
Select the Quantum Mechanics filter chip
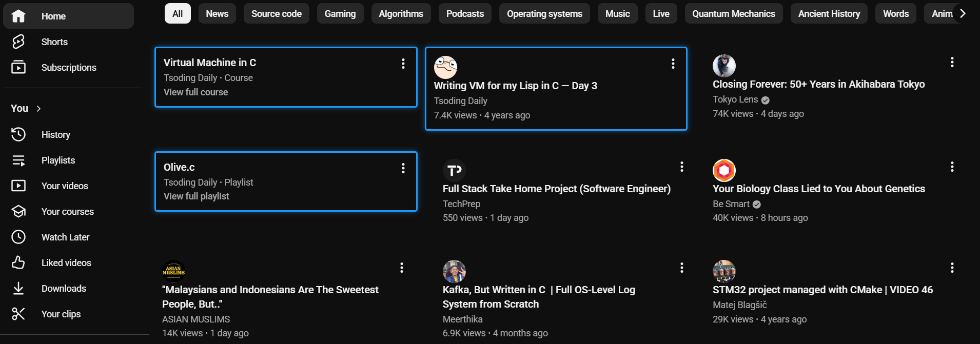pyautogui.click(x=733, y=14)
